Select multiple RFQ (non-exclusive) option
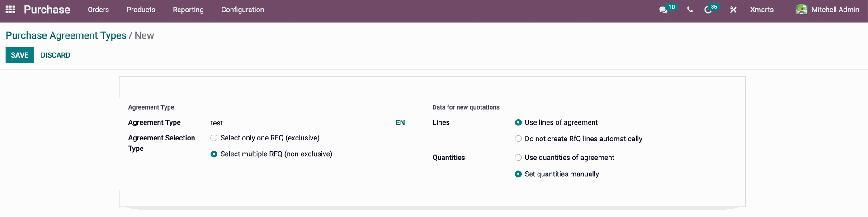Viewport: 868px width, 217px height. point(214,154)
